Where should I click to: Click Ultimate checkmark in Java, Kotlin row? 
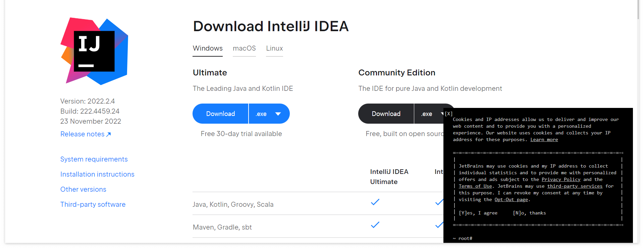(375, 202)
